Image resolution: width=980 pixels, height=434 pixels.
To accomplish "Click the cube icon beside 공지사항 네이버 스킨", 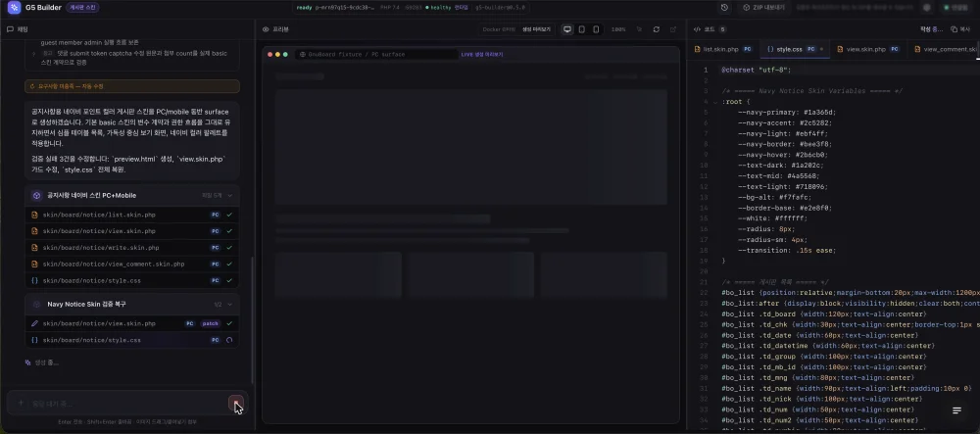I will 37,196.
